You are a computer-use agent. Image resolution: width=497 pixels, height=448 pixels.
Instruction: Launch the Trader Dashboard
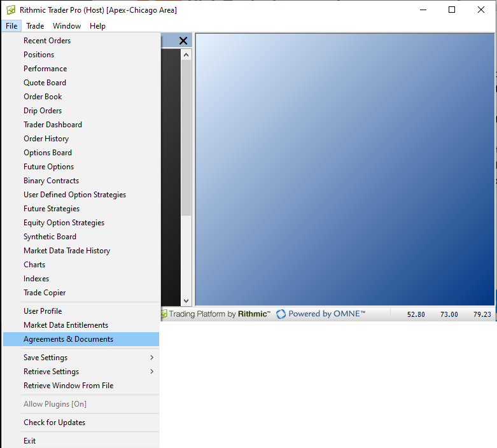pyautogui.click(x=53, y=125)
